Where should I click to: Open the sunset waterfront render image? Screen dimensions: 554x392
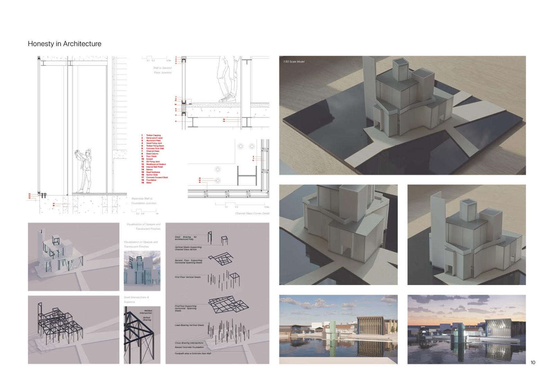point(466,329)
